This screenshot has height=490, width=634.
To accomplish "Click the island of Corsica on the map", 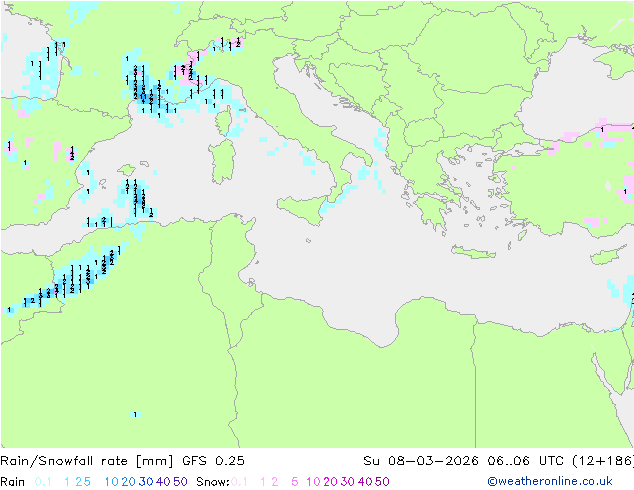I will [x=224, y=121].
